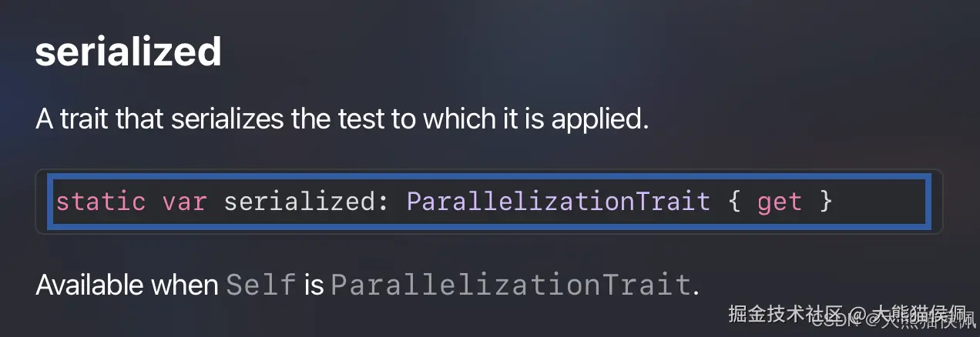This screenshot has width=980, height=337.
Task: Click the opening curly brace in declaration
Action: [733, 202]
